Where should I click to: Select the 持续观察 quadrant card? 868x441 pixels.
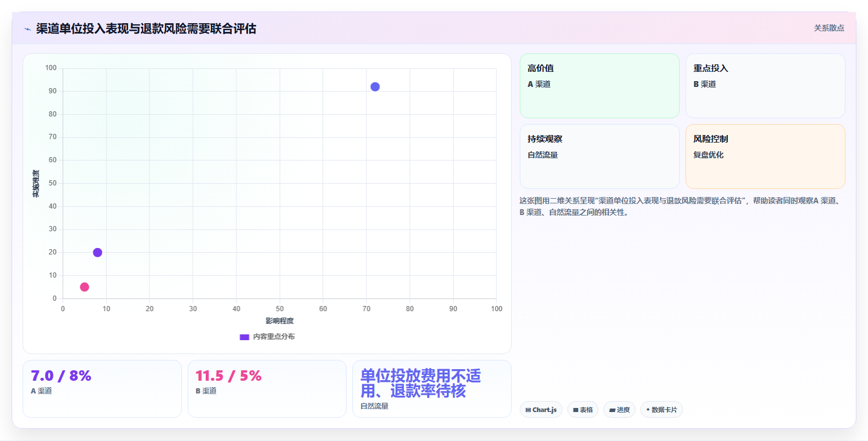[600, 156]
